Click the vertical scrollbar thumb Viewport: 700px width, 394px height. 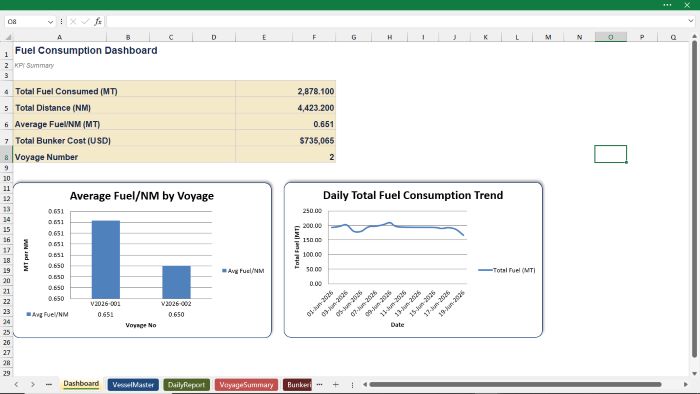[x=694, y=199]
